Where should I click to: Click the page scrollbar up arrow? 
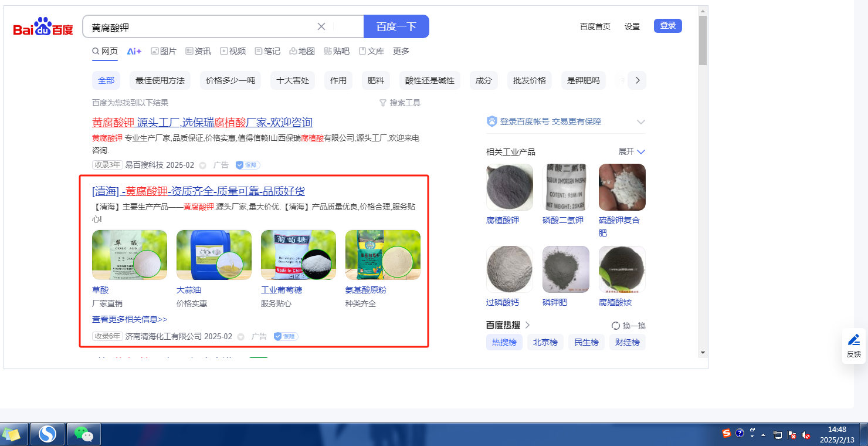coord(703,11)
